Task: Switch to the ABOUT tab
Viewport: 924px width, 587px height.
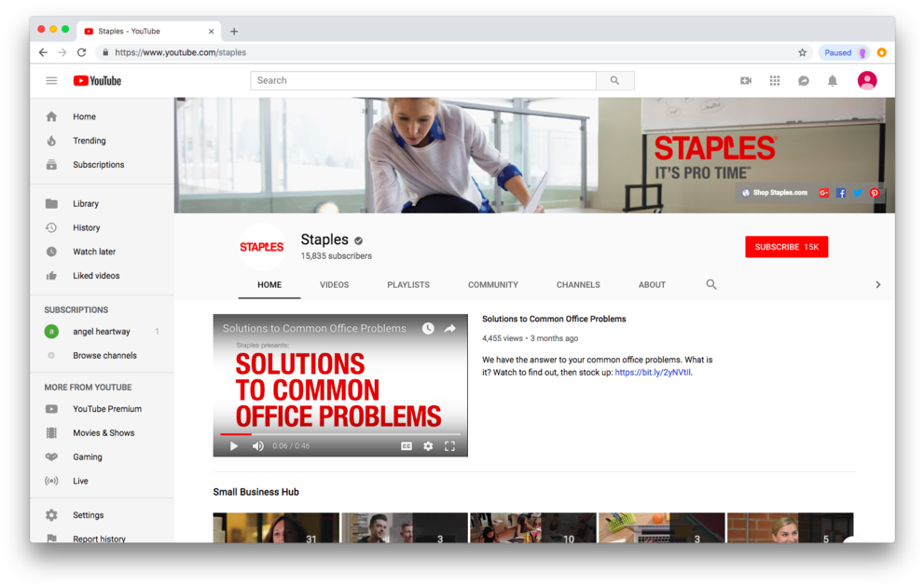Action: (x=652, y=284)
